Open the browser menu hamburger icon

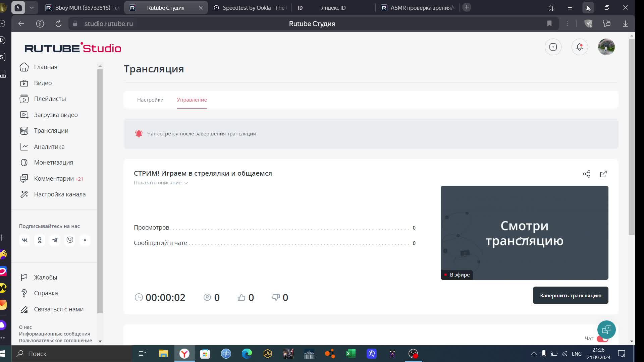click(x=570, y=7)
